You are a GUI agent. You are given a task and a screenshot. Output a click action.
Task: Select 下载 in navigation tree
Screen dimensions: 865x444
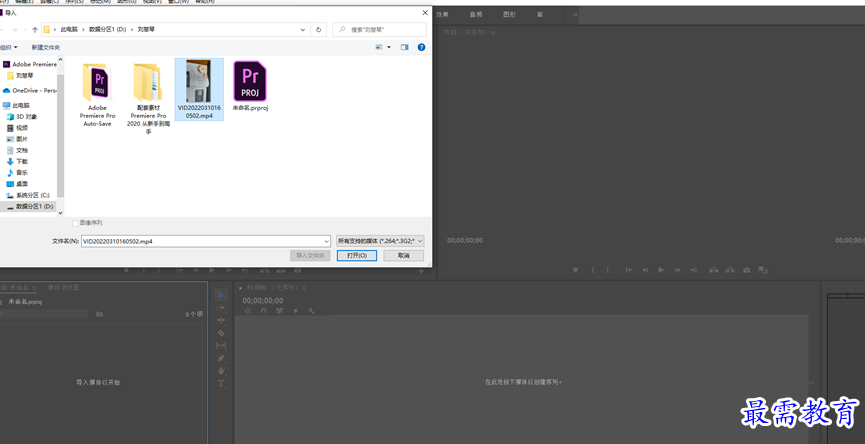point(22,162)
